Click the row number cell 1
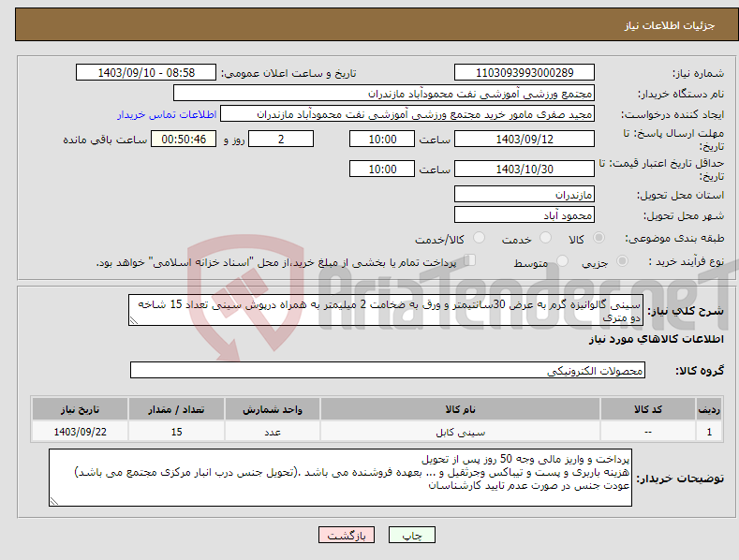Screen dimensions: 739x560 click(709, 432)
